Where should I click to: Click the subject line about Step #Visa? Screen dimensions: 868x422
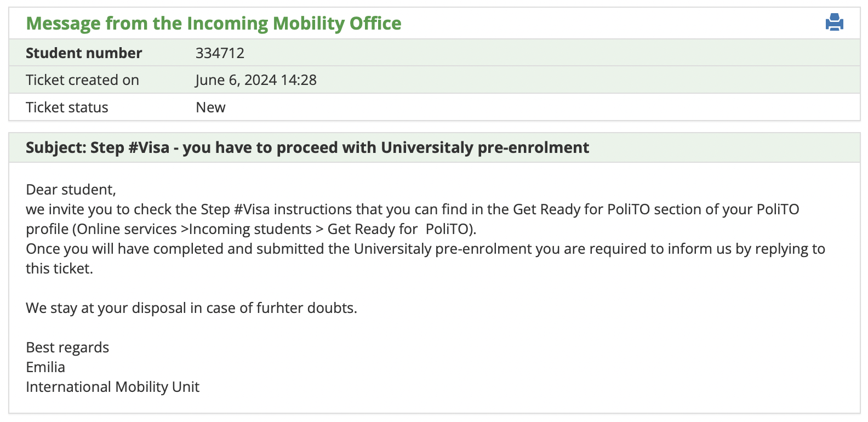(307, 147)
